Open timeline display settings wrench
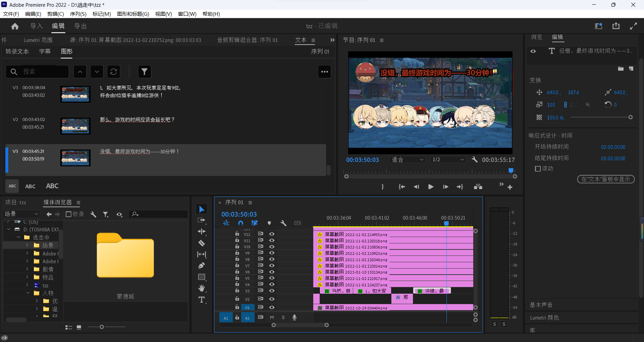This screenshot has width=644, height=342. point(283,223)
